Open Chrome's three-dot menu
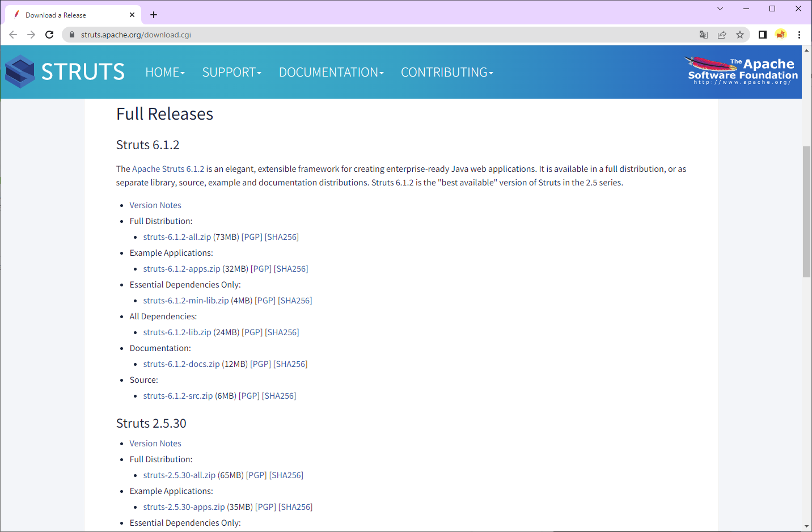The image size is (812, 532). click(x=800, y=35)
